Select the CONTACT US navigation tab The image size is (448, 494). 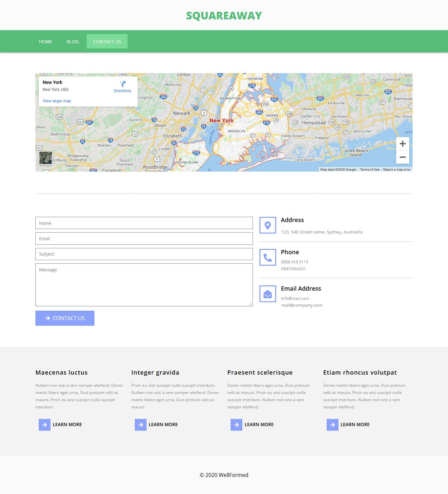pyautogui.click(x=107, y=42)
